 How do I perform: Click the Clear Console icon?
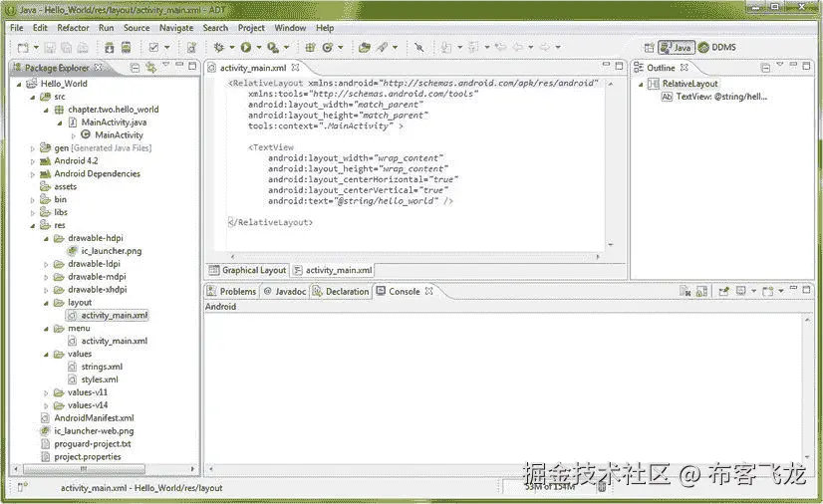(x=685, y=291)
